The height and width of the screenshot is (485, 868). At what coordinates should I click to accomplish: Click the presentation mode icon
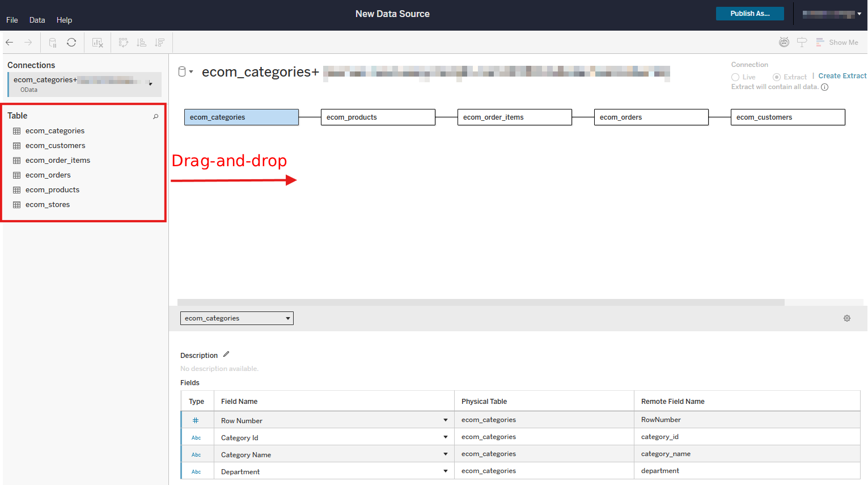802,43
